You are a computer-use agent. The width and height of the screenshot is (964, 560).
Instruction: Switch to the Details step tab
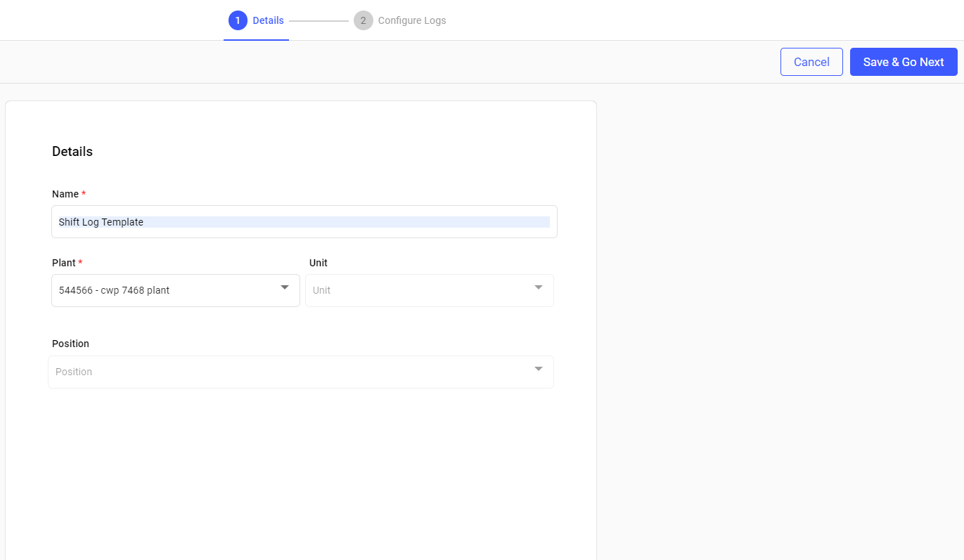[x=268, y=20]
